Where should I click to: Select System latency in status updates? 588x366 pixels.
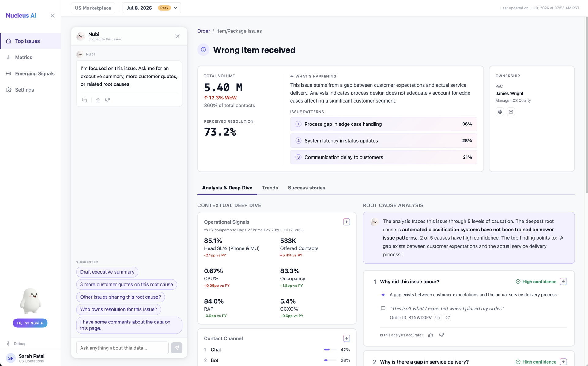(383, 141)
